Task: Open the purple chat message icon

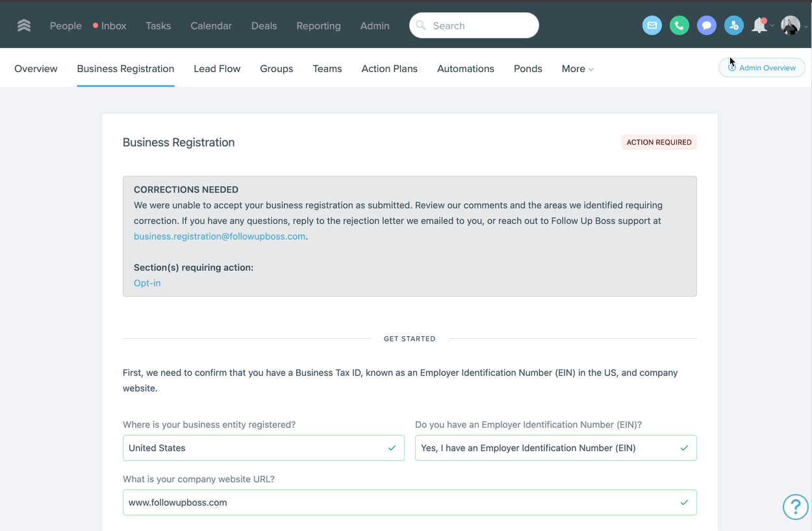Action: click(707, 25)
